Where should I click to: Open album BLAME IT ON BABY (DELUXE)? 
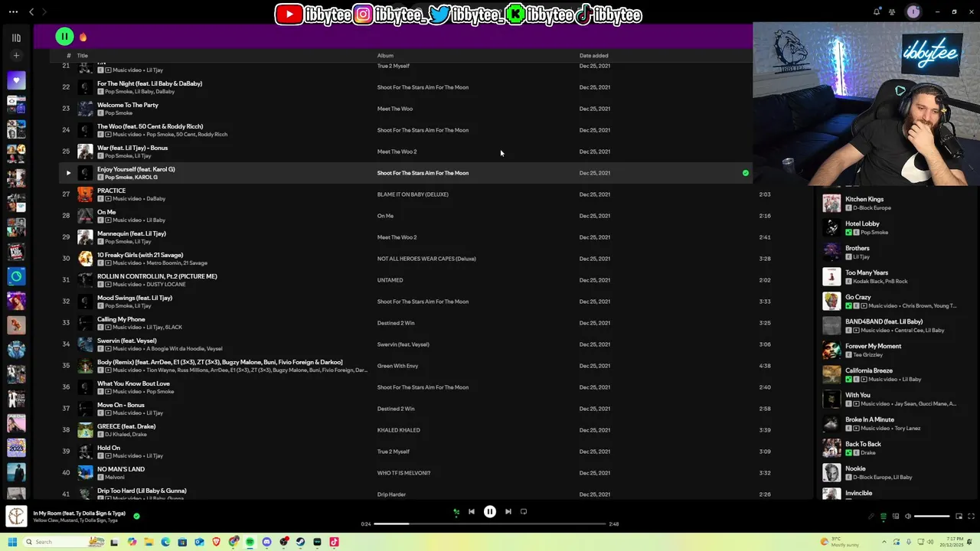pyautogui.click(x=413, y=194)
